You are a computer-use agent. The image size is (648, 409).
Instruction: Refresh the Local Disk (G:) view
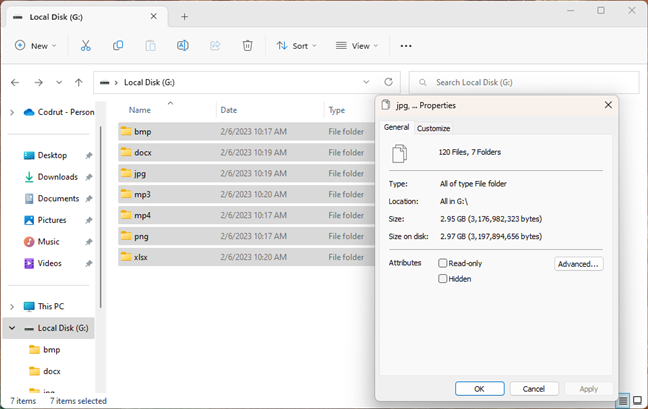point(388,82)
